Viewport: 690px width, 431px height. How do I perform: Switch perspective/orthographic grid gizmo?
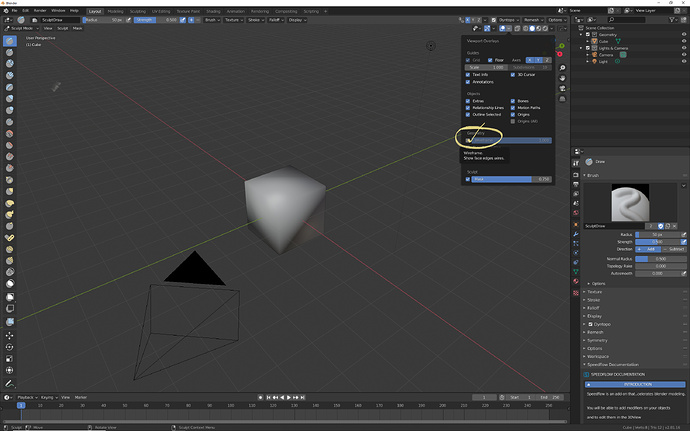pos(562,99)
